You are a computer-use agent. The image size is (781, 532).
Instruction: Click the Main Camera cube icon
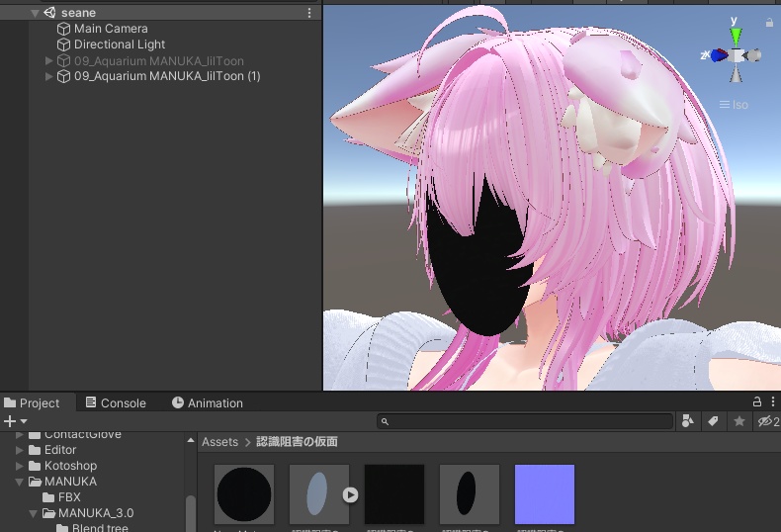[x=63, y=29]
